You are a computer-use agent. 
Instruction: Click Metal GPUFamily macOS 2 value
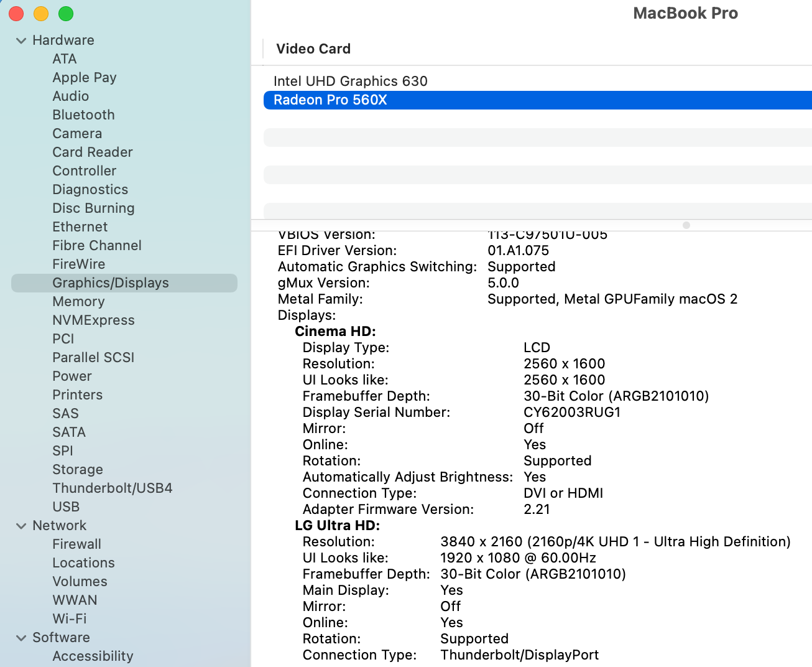612,299
